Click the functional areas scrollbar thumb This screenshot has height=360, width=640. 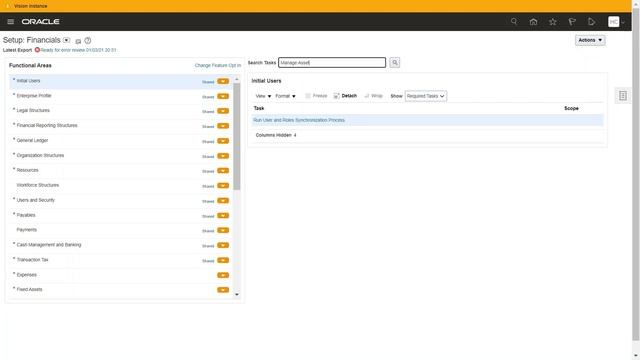pos(237,136)
